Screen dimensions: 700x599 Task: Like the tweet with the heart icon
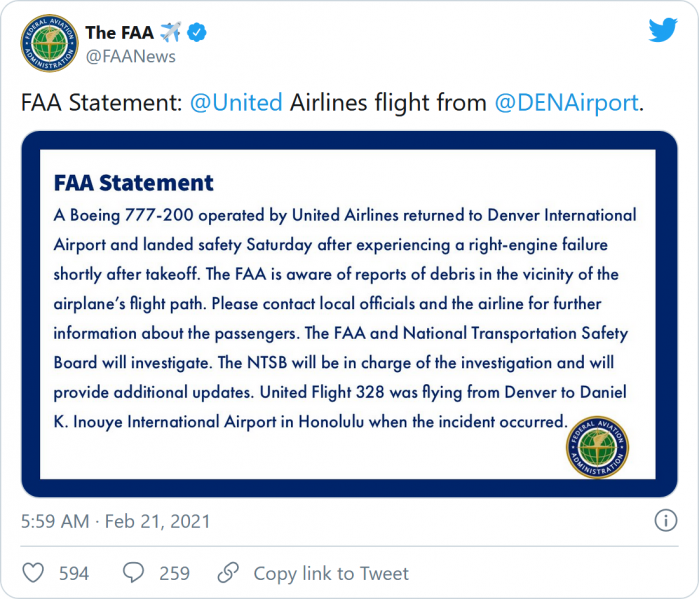(x=33, y=573)
